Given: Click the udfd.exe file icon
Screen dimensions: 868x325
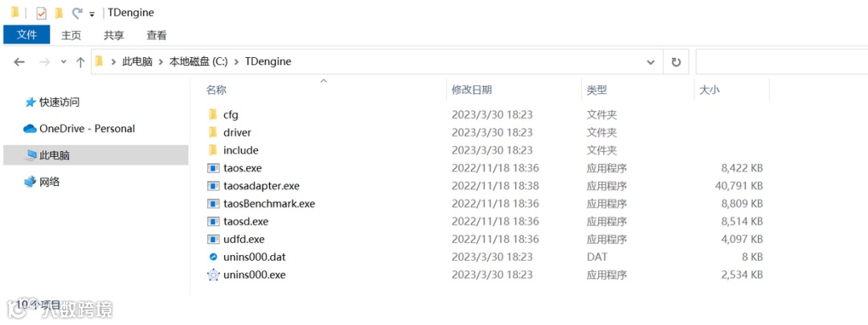Looking at the screenshot, I should pyautogui.click(x=213, y=239).
